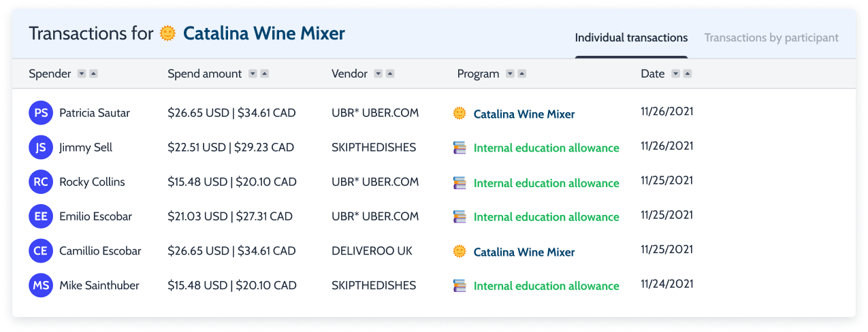Open Internal education allowance link in Mike Sainthuber's row
The height and width of the screenshot is (332, 868).
tap(546, 286)
